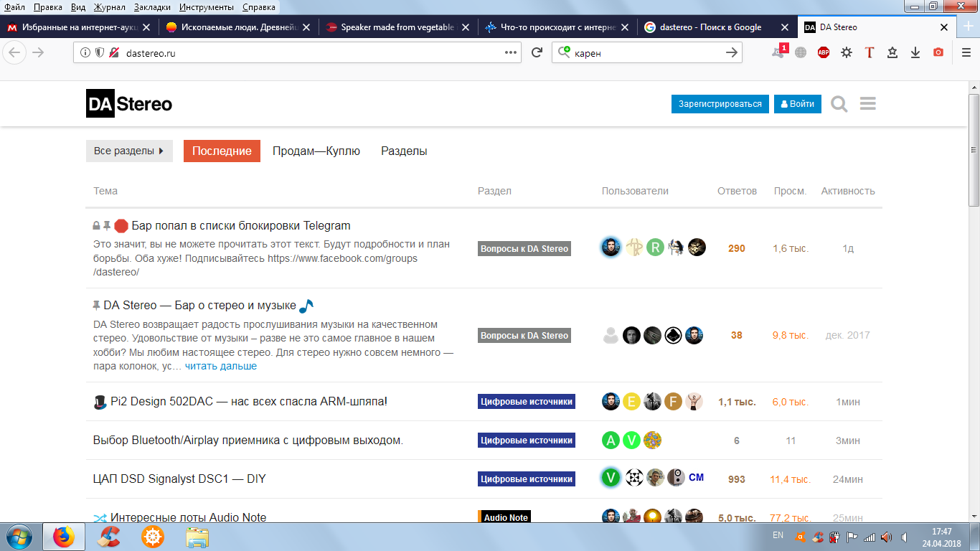980x551 pixels.
Task: Open the Firefox application menu
Action: click(x=966, y=52)
